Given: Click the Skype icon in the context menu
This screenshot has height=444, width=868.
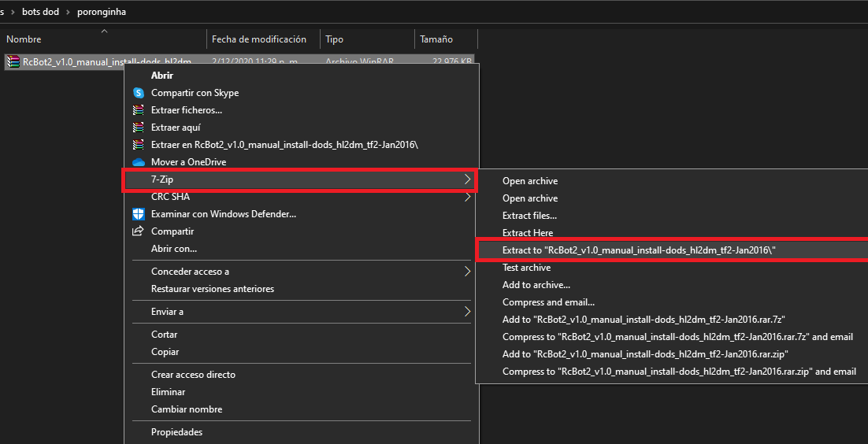Looking at the screenshot, I should click(x=139, y=93).
